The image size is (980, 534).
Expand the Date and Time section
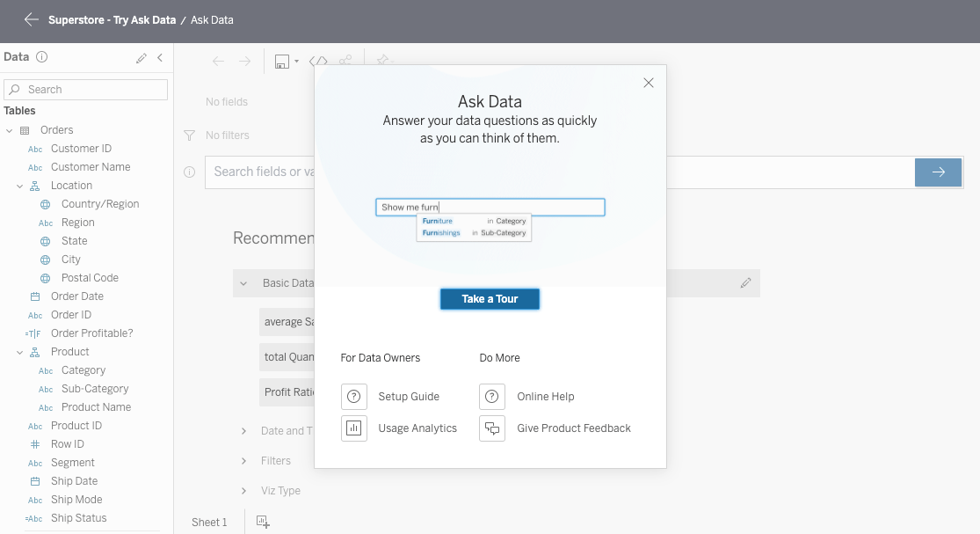coord(243,431)
